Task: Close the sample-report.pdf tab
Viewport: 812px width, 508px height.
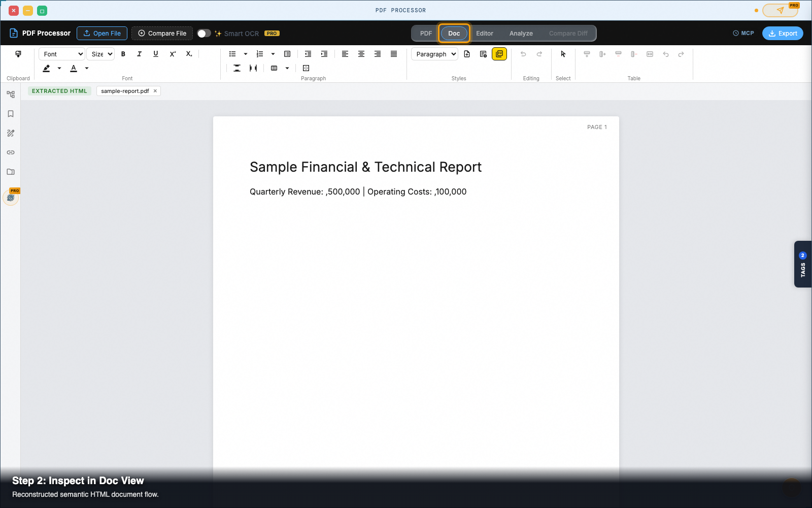Action: tap(155, 91)
